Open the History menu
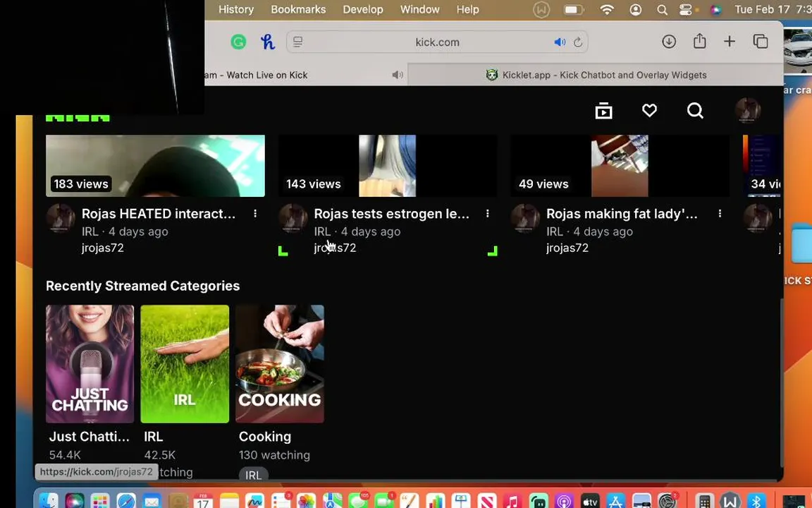The height and width of the screenshot is (508, 812). [235, 9]
